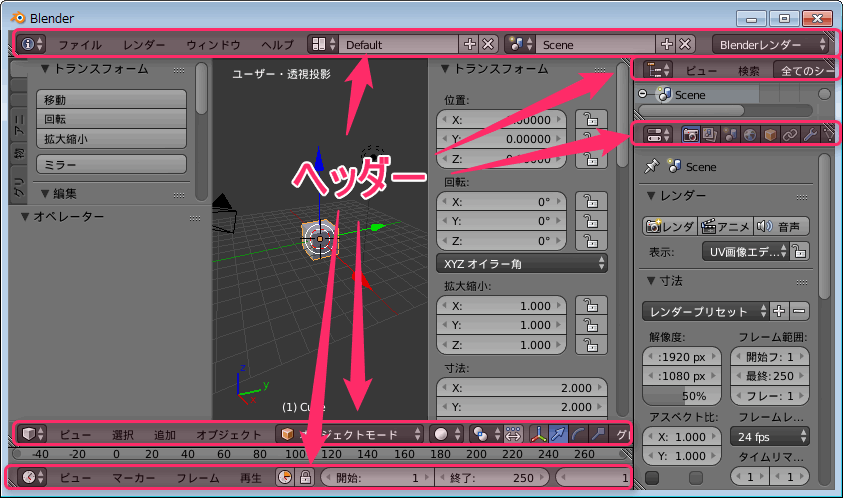Open the 選択 menu in 3D View
This screenshot has width=843, height=498.
click(123, 435)
